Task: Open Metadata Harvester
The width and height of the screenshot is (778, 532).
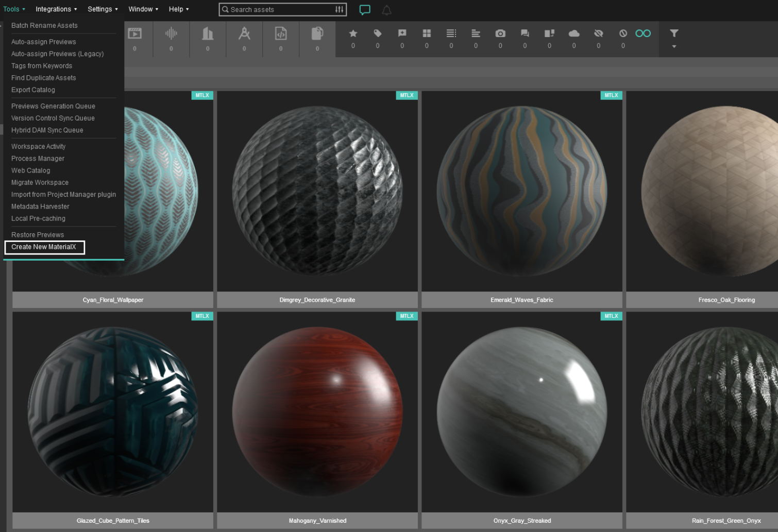Action: point(40,207)
